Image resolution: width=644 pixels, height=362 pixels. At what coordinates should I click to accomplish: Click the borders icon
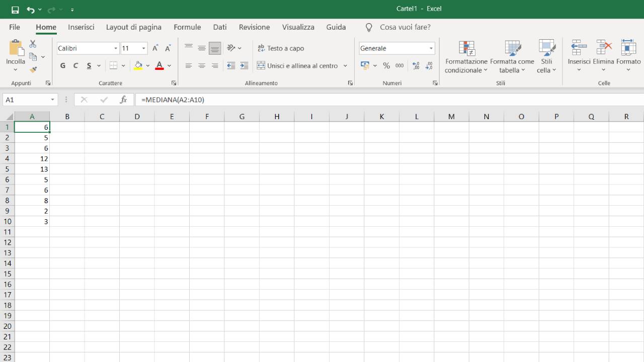point(114,65)
